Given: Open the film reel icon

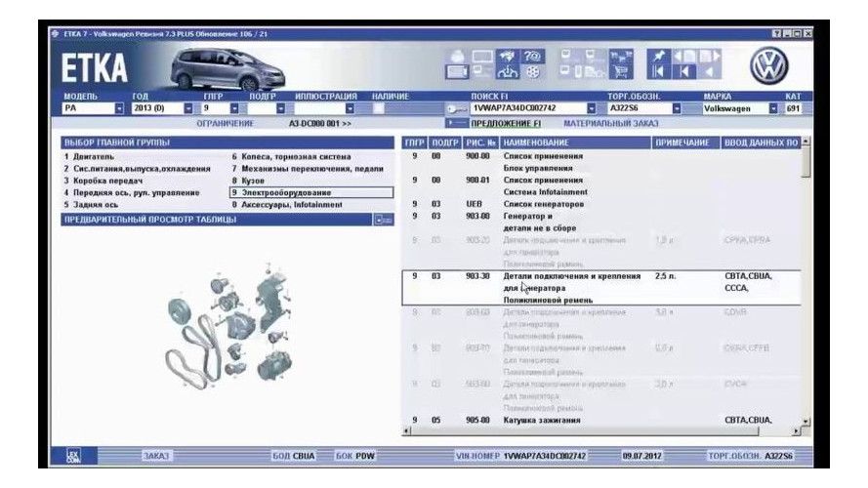Looking at the screenshot, I should [x=532, y=72].
